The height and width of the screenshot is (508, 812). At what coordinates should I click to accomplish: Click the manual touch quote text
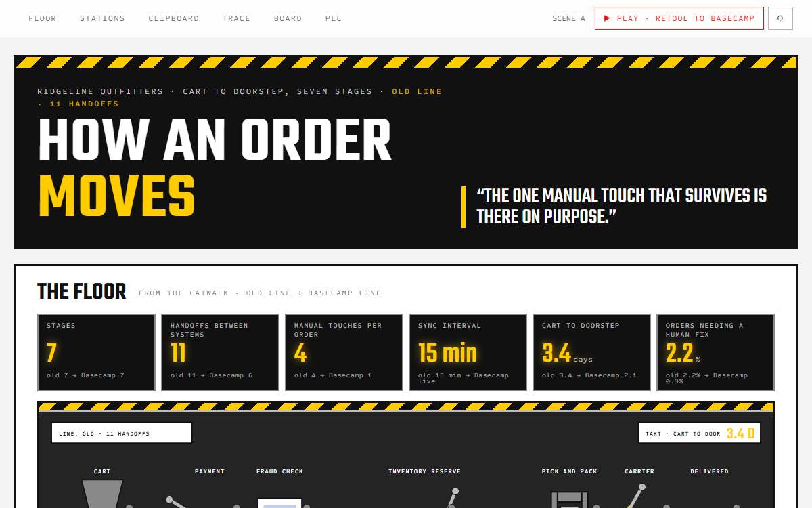[x=621, y=206]
